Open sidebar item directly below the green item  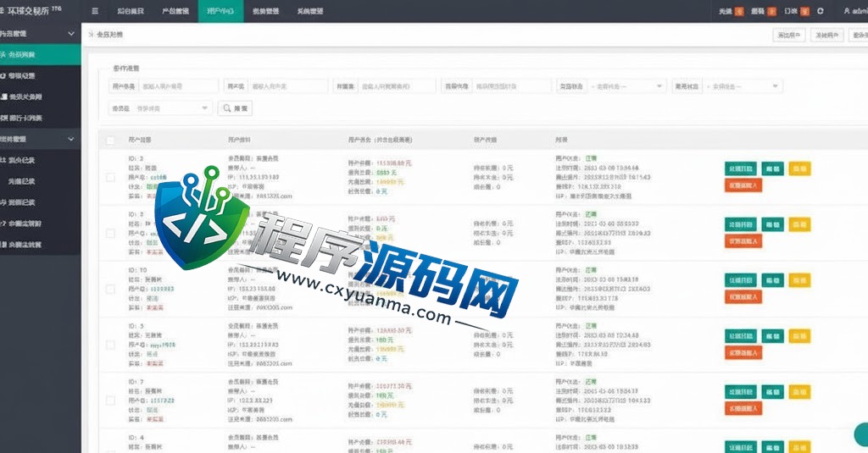coord(41,75)
